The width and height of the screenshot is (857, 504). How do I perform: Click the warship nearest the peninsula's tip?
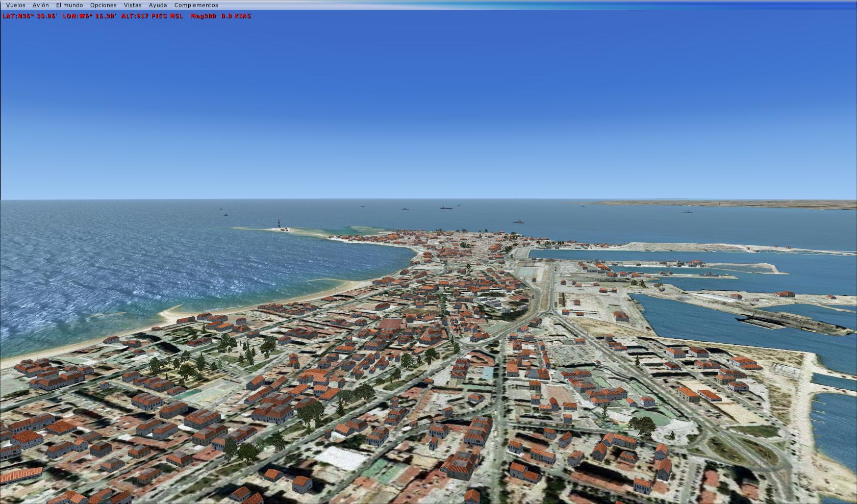[518, 221]
